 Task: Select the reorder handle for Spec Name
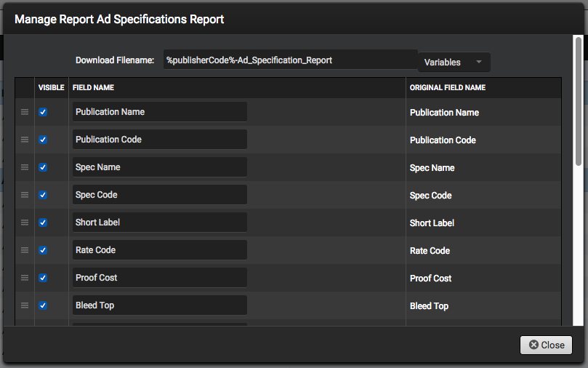pos(25,167)
